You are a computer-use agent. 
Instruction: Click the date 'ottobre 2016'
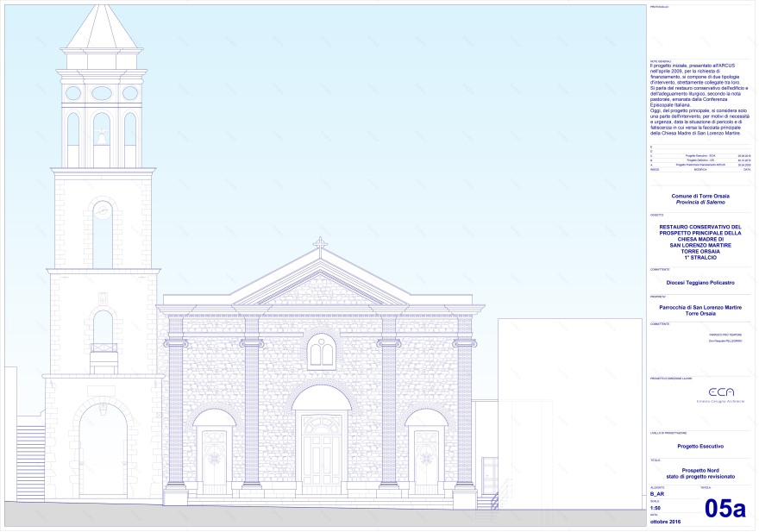point(663,522)
